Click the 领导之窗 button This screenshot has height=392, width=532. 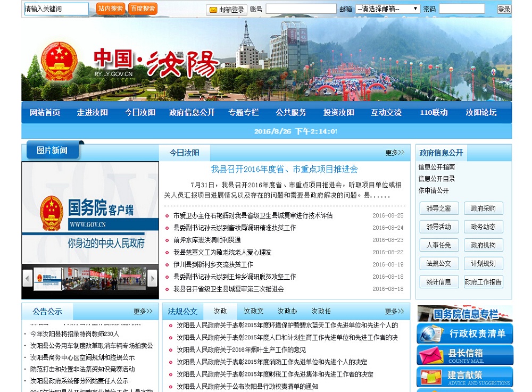tap(439, 208)
